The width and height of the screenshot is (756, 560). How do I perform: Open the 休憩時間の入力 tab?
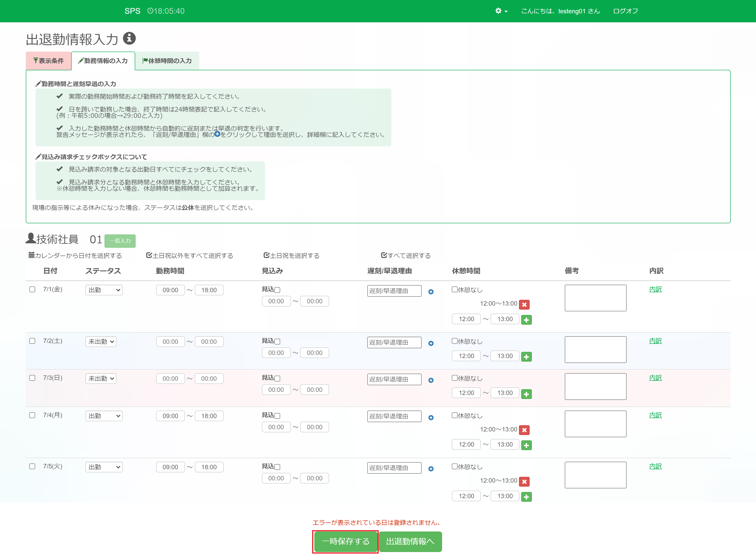point(167,61)
